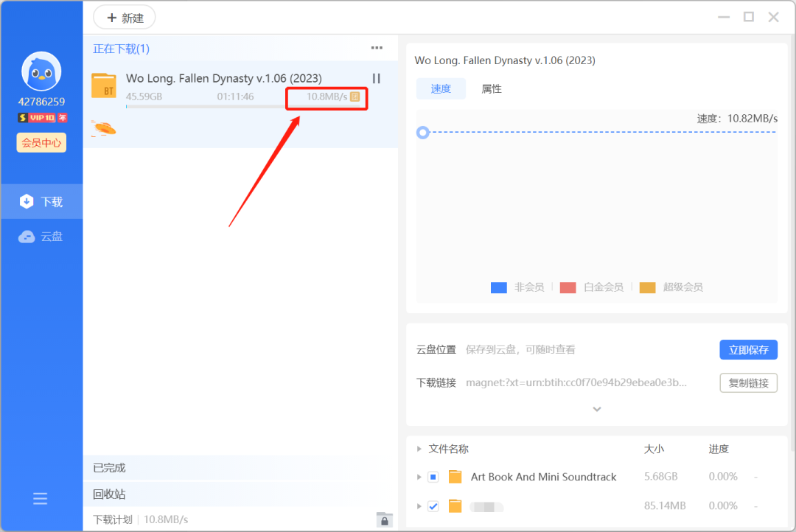Sort by the 大小 column header
Screen dimensions: 796x532
click(x=654, y=449)
